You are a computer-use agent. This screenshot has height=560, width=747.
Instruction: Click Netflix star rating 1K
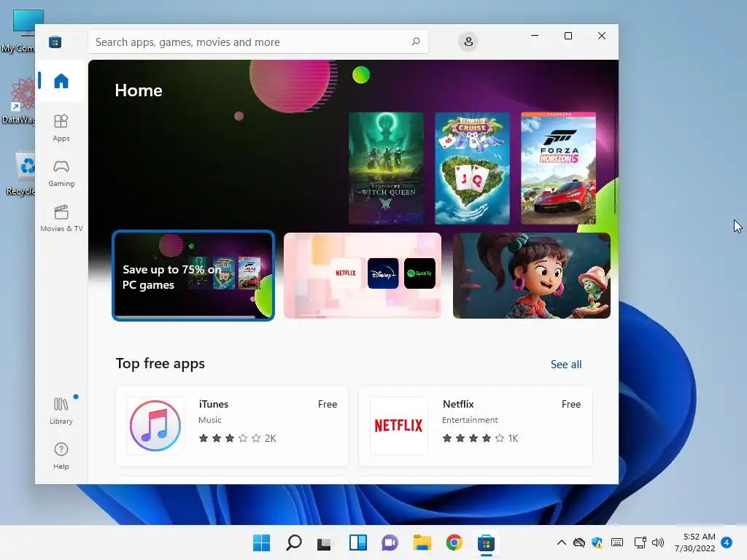click(x=480, y=438)
